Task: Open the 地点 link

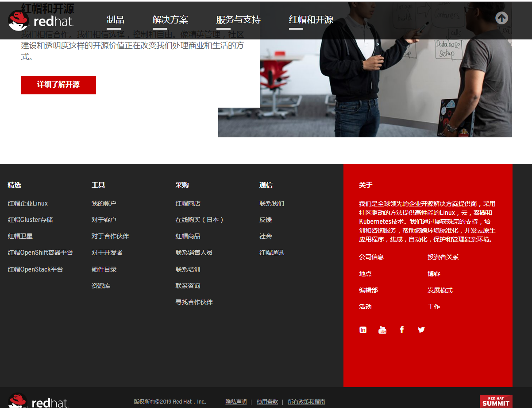Action: click(x=365, y=274)
